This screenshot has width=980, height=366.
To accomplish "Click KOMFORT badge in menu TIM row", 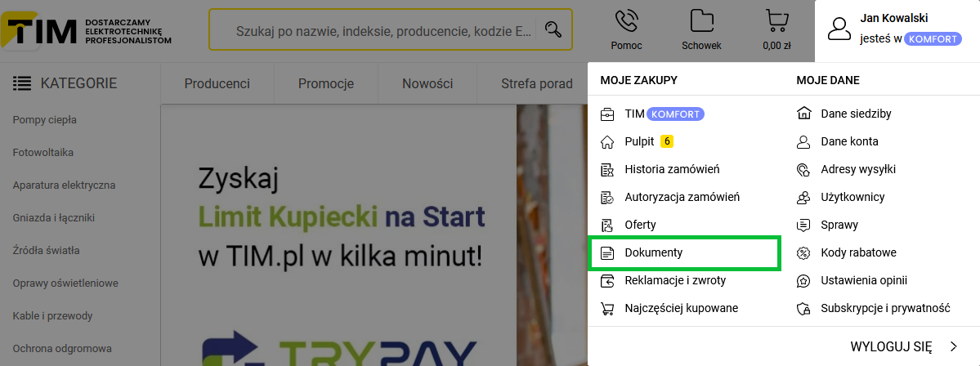I will tap(676, 114).
